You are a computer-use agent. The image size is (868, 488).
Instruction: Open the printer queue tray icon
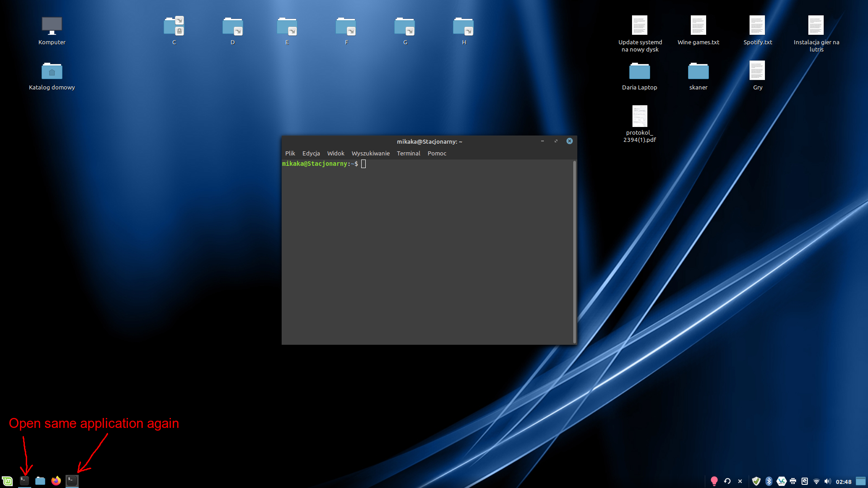tap(792, 481)
